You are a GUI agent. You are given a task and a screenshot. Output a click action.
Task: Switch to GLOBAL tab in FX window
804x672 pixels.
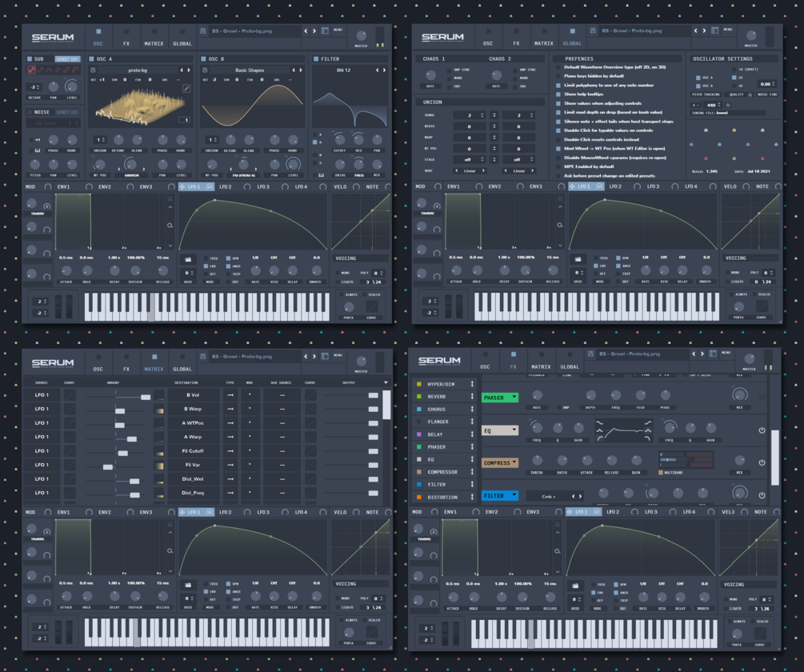569,361
